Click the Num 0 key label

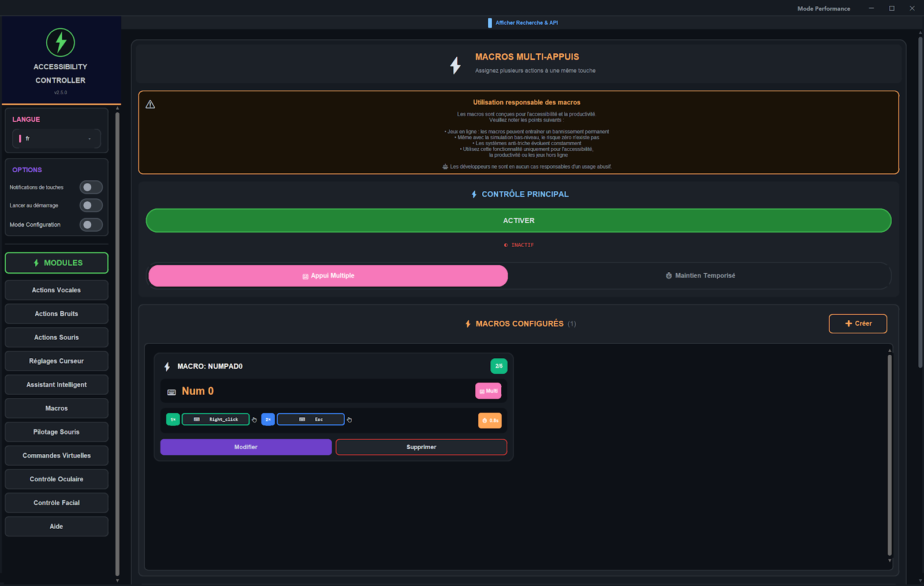198,391
